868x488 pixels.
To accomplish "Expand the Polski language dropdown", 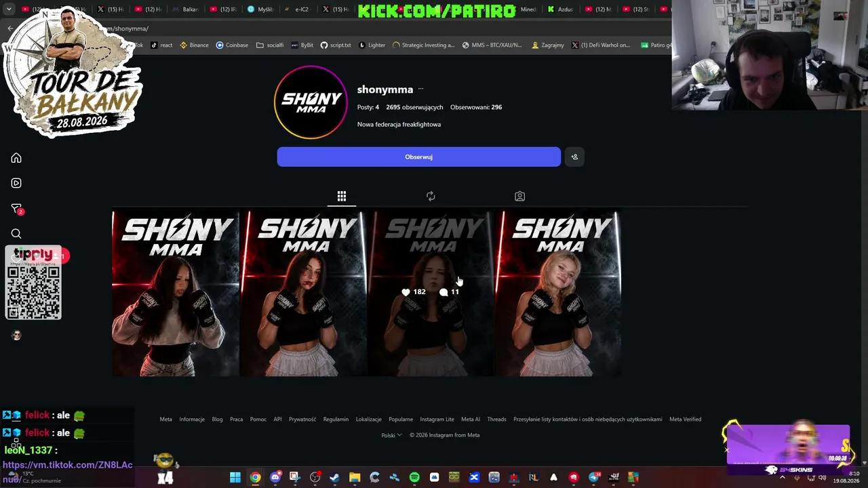I will tap(391, 435).
